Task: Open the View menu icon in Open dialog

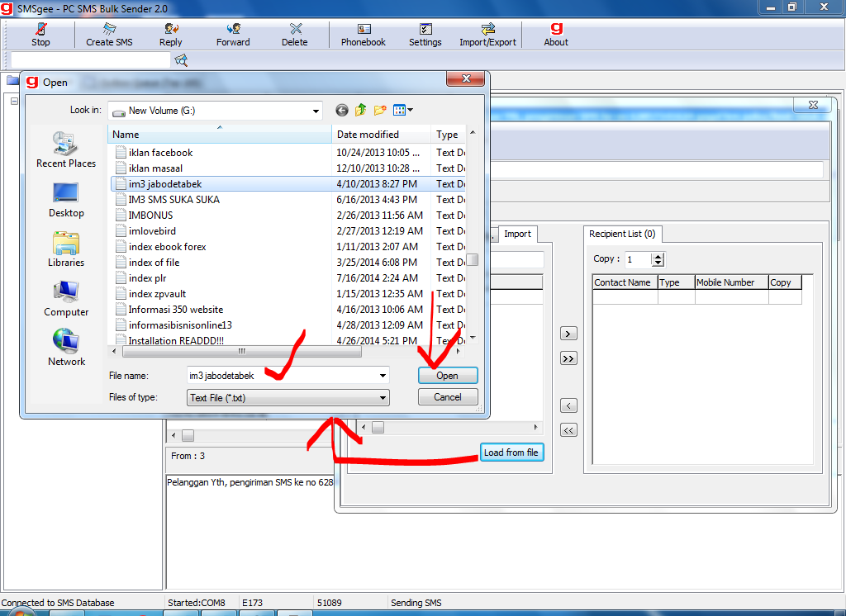Action: coord(402,110)
